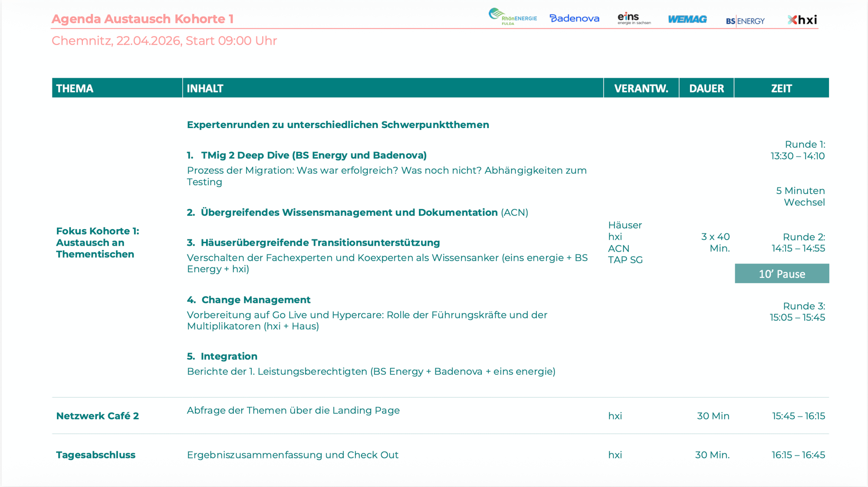Click the 'Prozess der Migration' description text
868x487 pixels.
coord(387,176)
